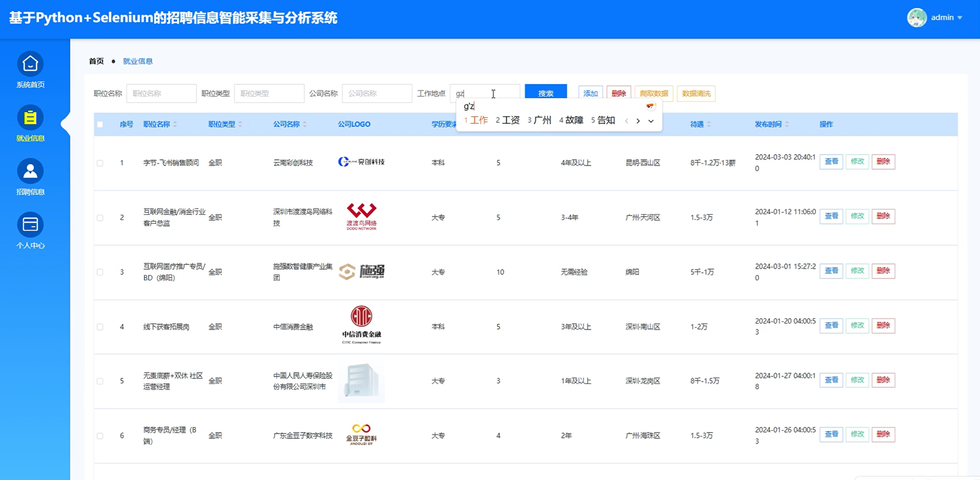Click the 首页 breadcrumb item
The image size is (980, 480).
pyautogui.click(x=96, y=61)
